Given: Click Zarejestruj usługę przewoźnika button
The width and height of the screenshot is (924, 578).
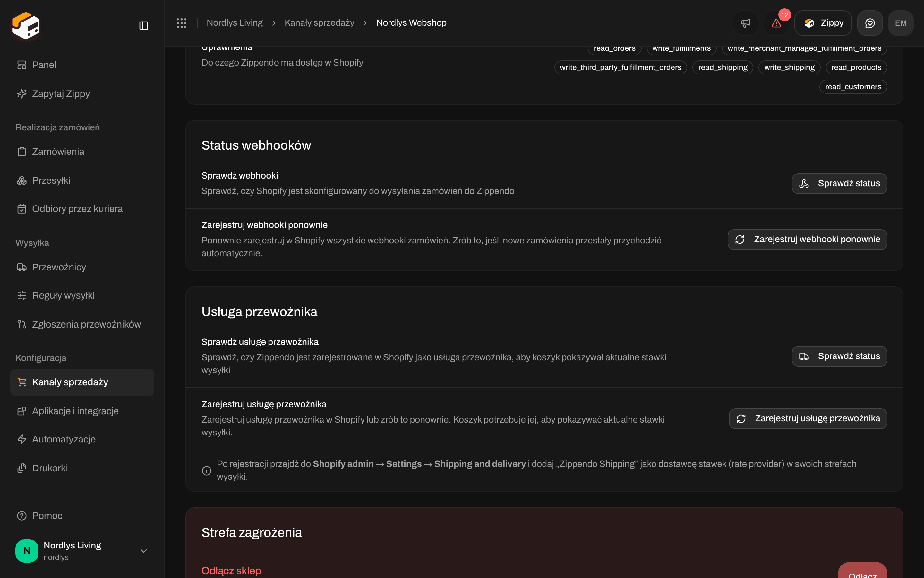Looking at the screenshot, I should pyautogui.click(x=808, y=419).
